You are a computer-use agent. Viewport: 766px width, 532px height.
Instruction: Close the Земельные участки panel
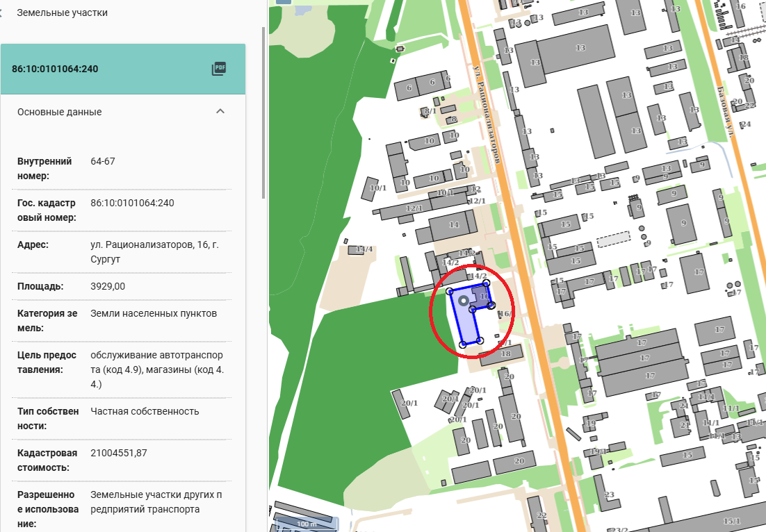tap(2, 13)
